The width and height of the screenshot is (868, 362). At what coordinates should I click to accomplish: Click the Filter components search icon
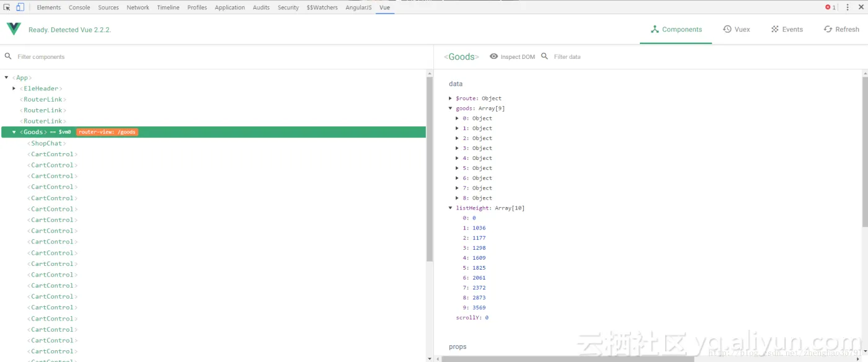coord(8,56)
